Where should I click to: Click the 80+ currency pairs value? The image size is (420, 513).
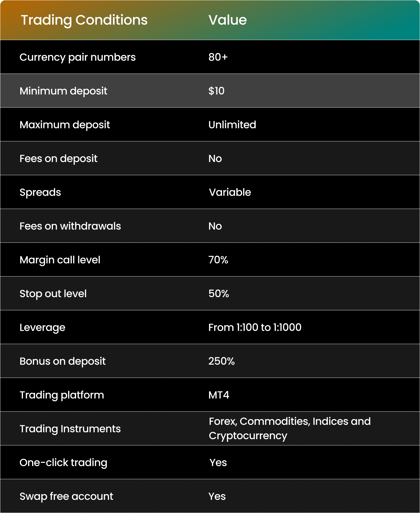point(218,57)
